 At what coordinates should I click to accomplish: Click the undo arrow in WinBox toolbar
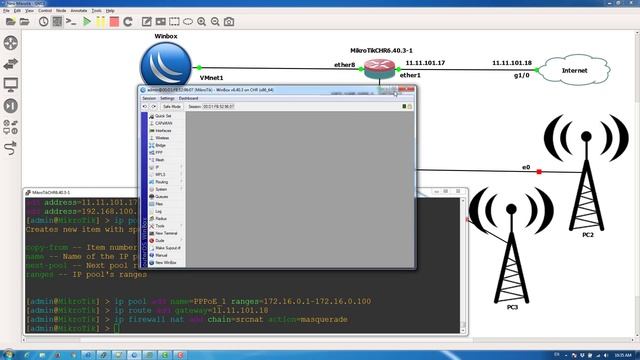pos(145,107)
